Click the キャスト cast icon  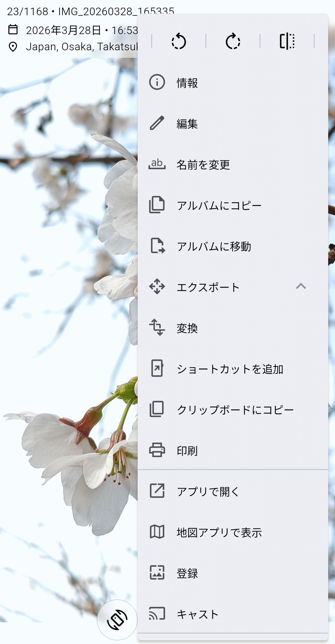[157, 614]
